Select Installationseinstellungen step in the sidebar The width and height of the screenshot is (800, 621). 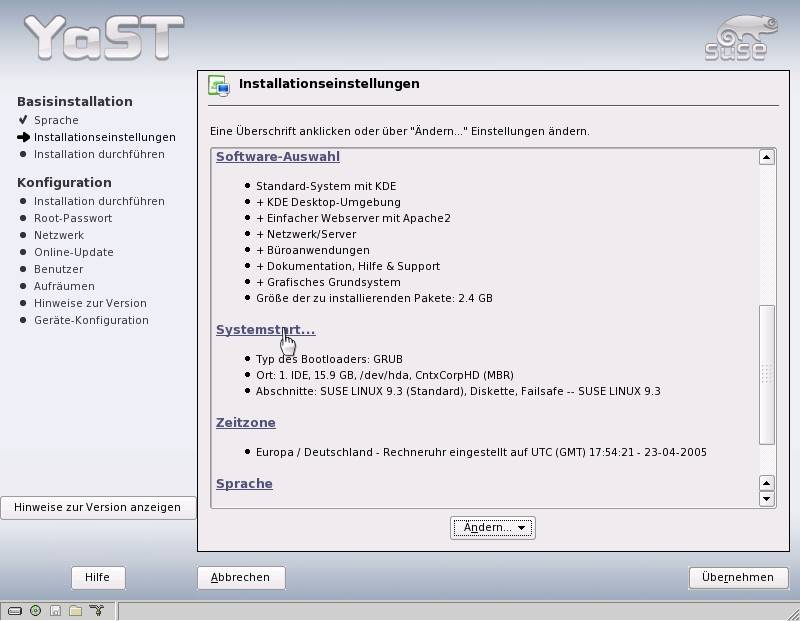pyautogui.click(x=105, y=137)
